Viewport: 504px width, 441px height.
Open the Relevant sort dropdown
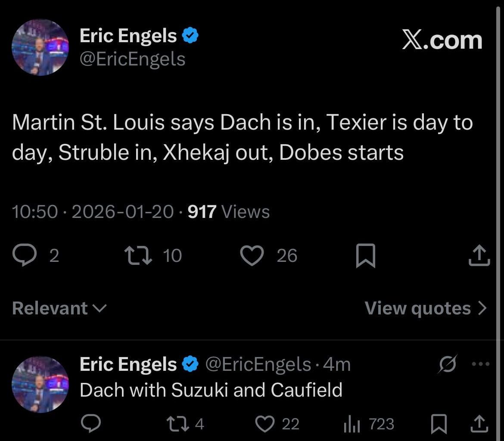pyautogui.click(x=58, y=308)
